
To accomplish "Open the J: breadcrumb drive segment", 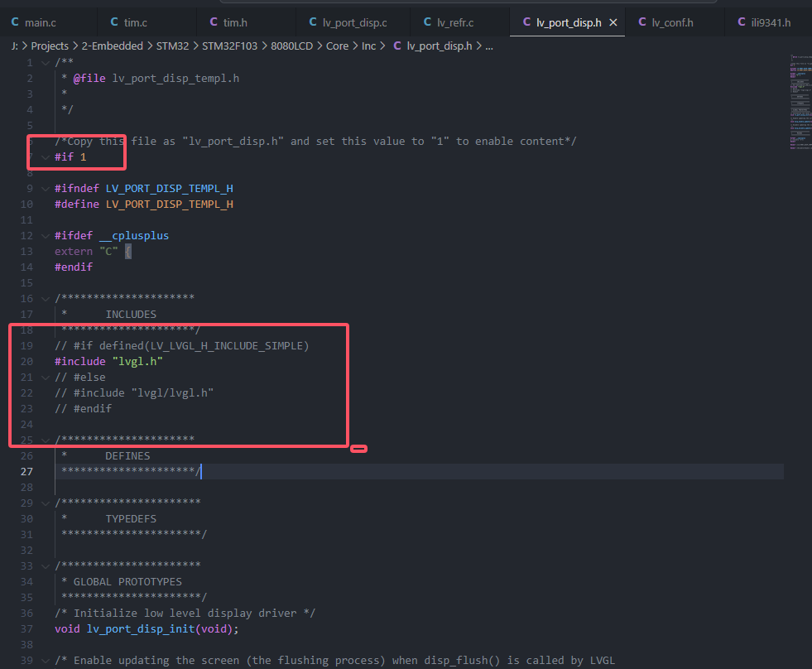I will pyautogui.click(x=15, y=46).
